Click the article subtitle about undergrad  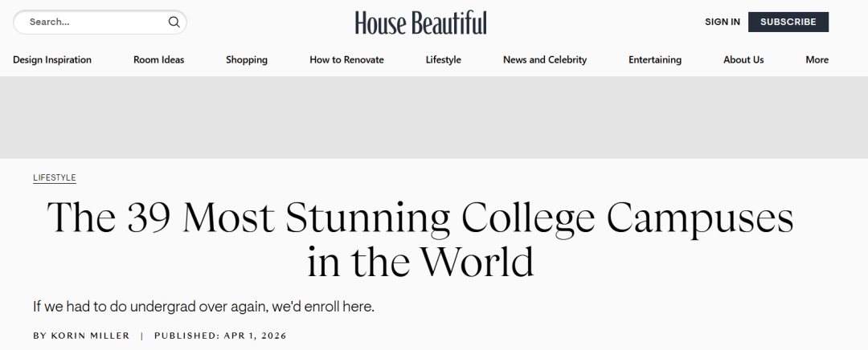(203, 307)
